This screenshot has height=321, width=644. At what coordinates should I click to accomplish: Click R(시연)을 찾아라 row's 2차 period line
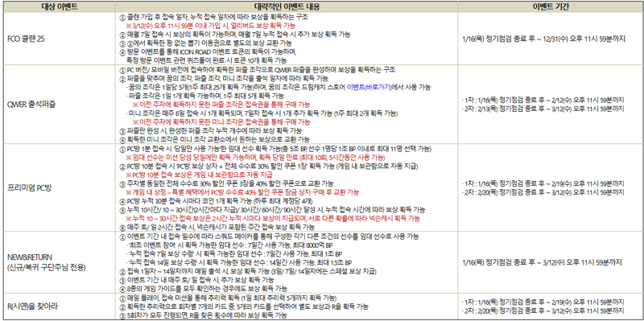pos(543,311)
